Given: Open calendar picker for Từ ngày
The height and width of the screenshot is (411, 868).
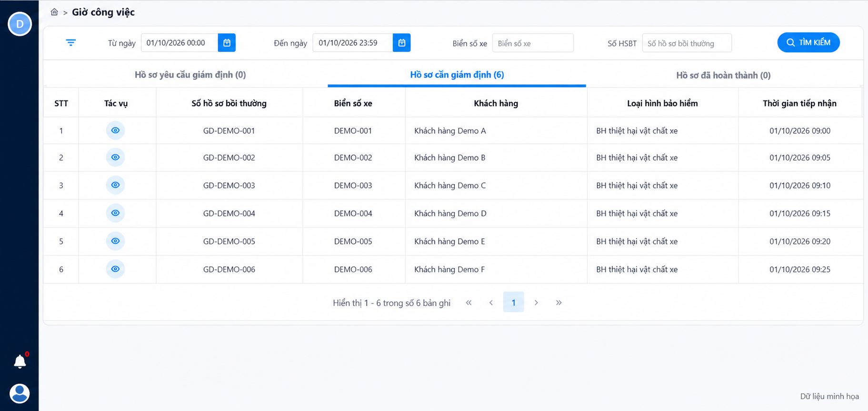Looking at the screenshot, I should tap(227, 43).
